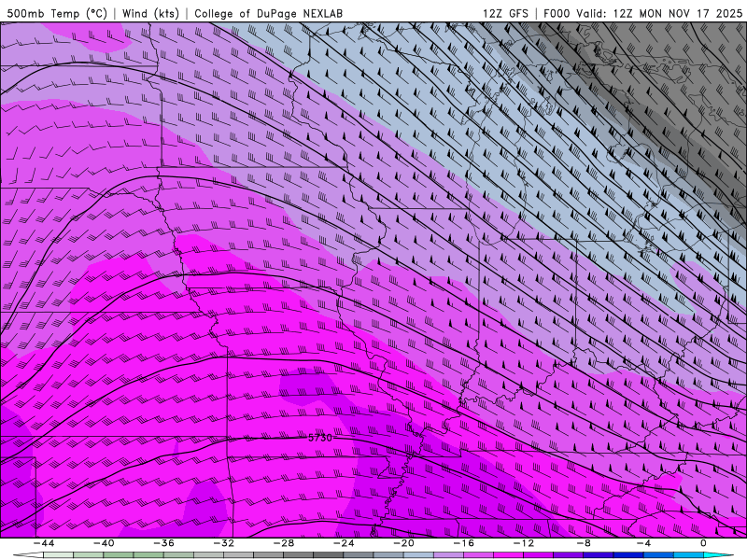Click the '5730' height contour label
Screen dimensions: 747x560
tap(319, 437)
